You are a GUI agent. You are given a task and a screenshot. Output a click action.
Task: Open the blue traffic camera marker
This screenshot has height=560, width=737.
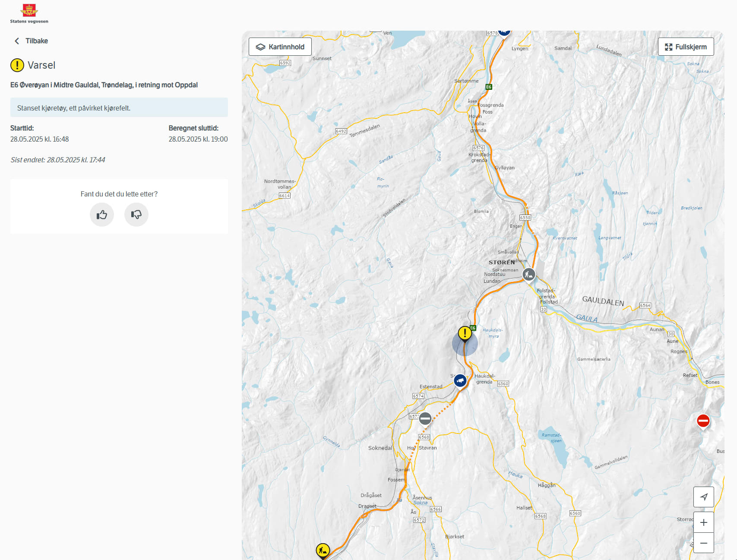click(460, 380)
